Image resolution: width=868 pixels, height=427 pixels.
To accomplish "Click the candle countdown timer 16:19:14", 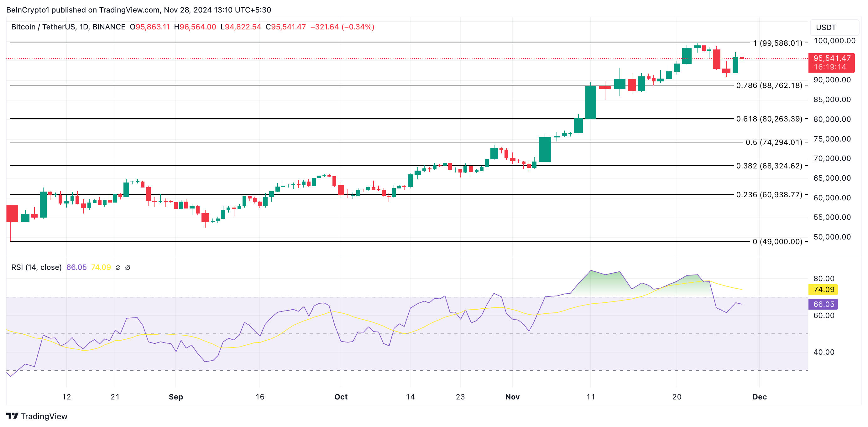I will (x=830, y=67).
